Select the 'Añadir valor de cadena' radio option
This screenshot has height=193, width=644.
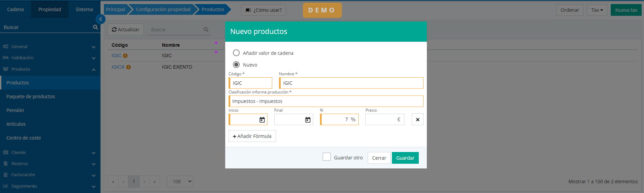(x=236, y=53)
